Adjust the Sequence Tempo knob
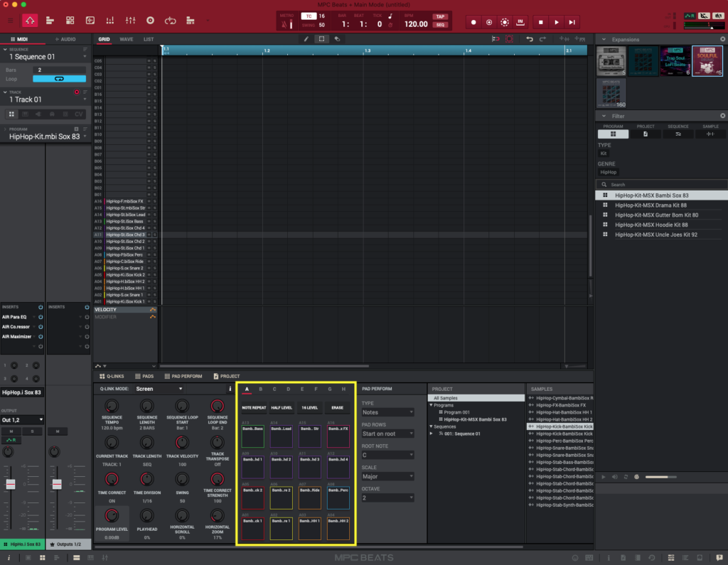 [112, 407]
